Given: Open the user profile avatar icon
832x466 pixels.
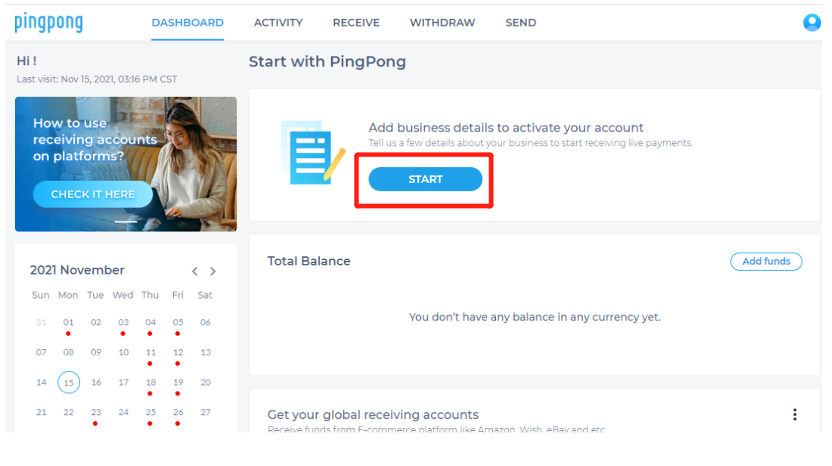Looking at the screenshot, I should tap(811, 22).
